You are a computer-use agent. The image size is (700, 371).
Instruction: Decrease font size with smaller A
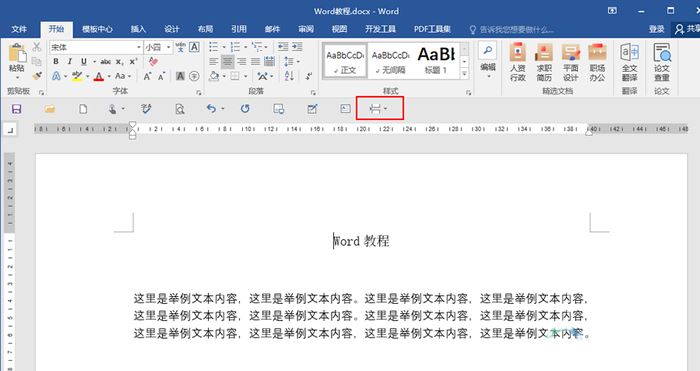tap(161, 76)
